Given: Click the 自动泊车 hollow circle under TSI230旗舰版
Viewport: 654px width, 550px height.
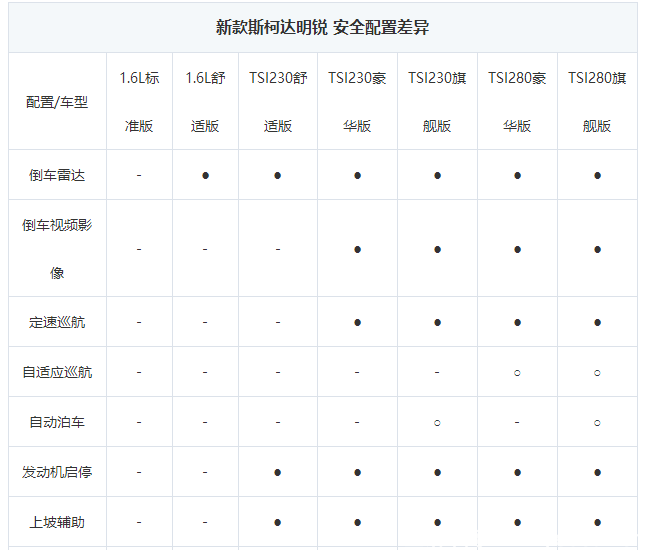Looking at the screenshot, I should click(437, 422).
